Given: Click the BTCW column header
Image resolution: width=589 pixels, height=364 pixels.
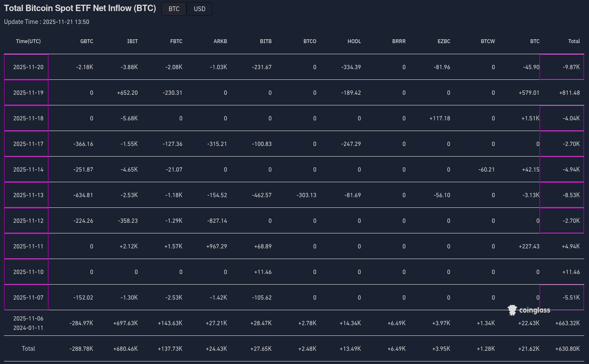Looking at the screenshot, I should (x=488, y=41).
